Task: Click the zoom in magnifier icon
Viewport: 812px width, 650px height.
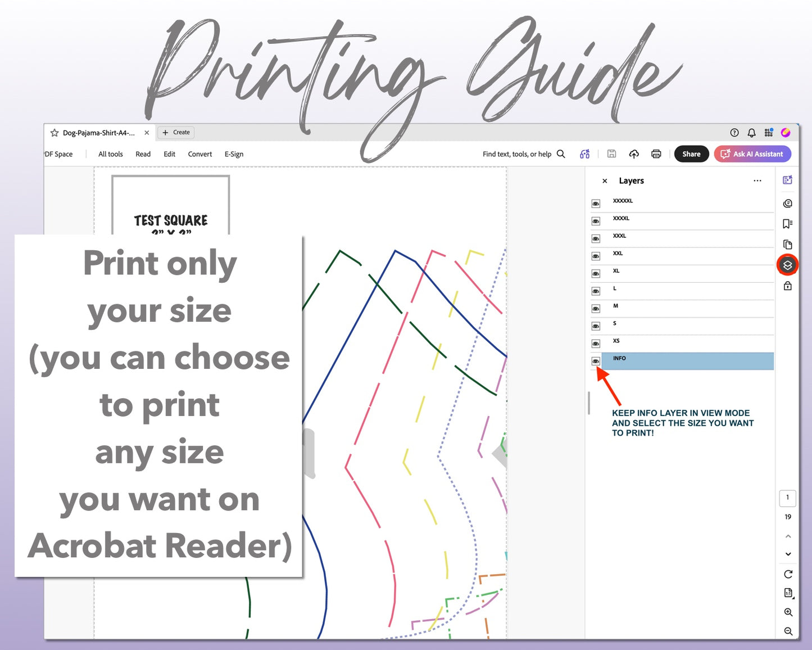Action: (x=788, y=612)
